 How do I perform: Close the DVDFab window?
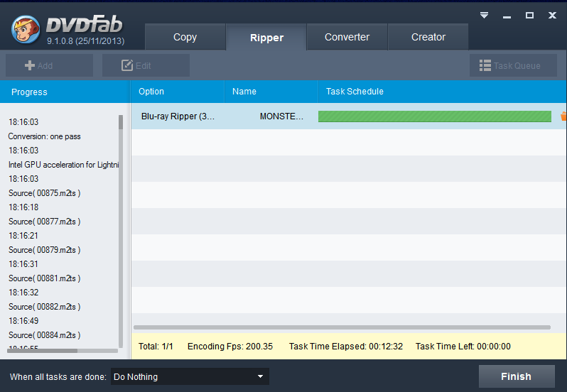coord(552,15)
